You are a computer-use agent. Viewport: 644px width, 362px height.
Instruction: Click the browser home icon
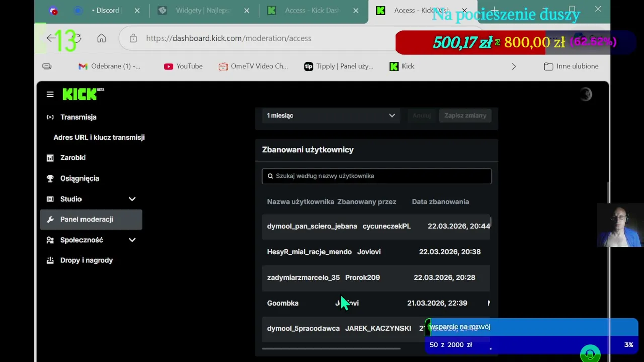click(101, 38)
